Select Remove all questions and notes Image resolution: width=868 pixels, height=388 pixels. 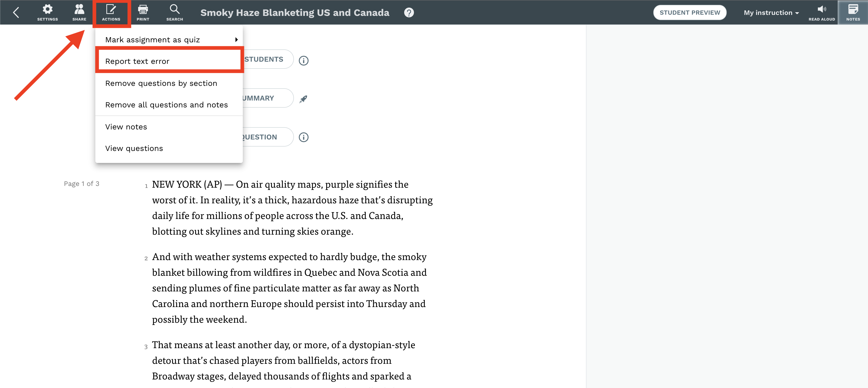pyautogui.click(x=169, y=105)
